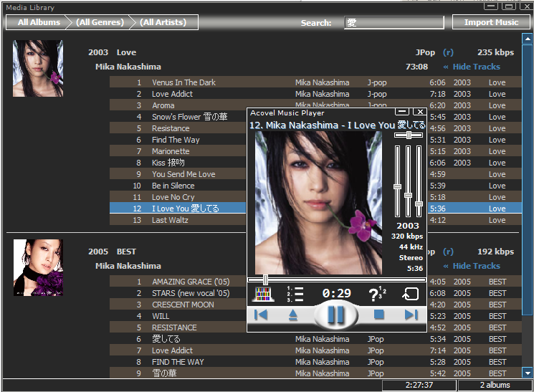Screen dimensions: 534x392
Task: Minimize the Acovel Music Player window
Action: click(x=402, y=112)
